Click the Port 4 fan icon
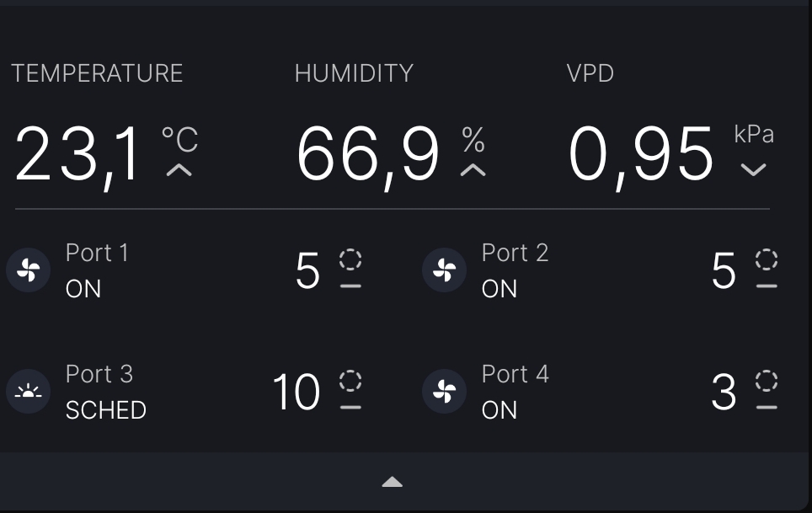 coord(444,392)
